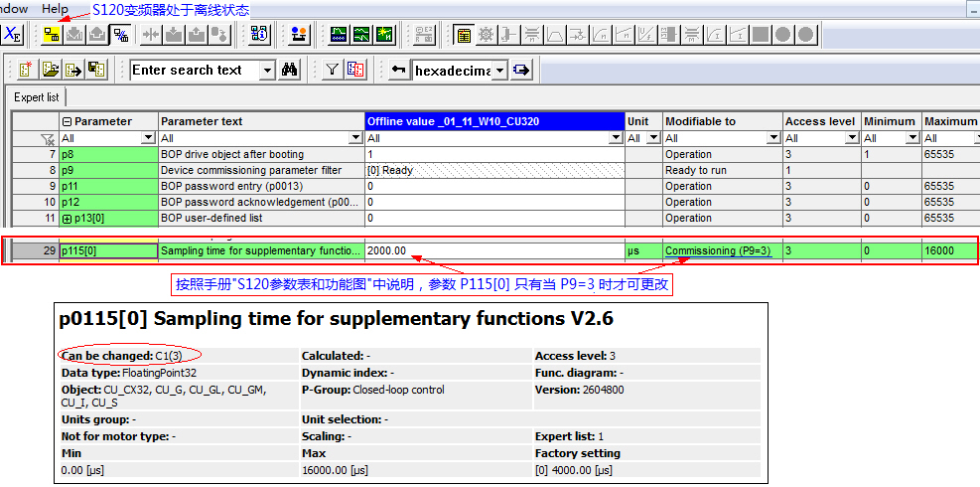Click the grayed U/f control icon
The width and height of the screenshot is (980, 487).
646,35
